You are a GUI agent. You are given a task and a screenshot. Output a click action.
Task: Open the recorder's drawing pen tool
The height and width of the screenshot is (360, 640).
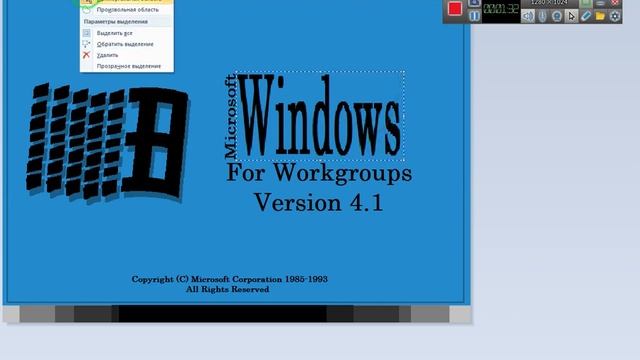tap(586, 16)
